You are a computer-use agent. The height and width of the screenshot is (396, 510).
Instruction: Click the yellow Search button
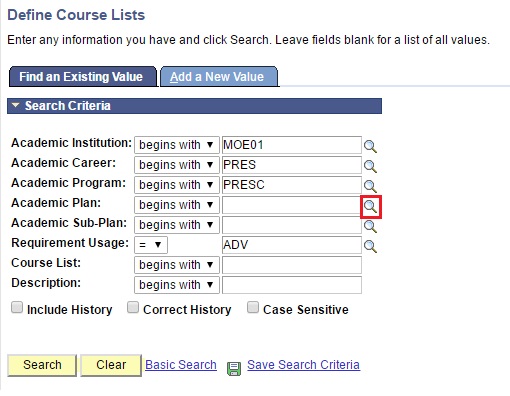42,365
